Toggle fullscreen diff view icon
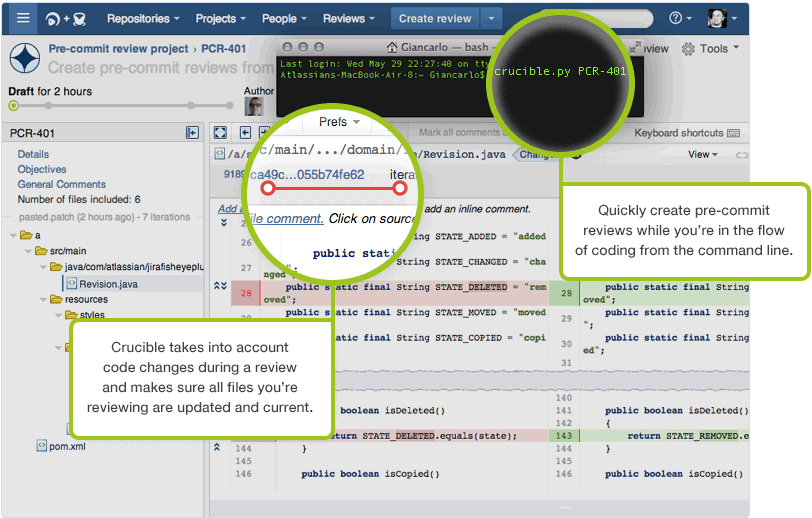The image size is (812, 518). click(x=220, y=133)
